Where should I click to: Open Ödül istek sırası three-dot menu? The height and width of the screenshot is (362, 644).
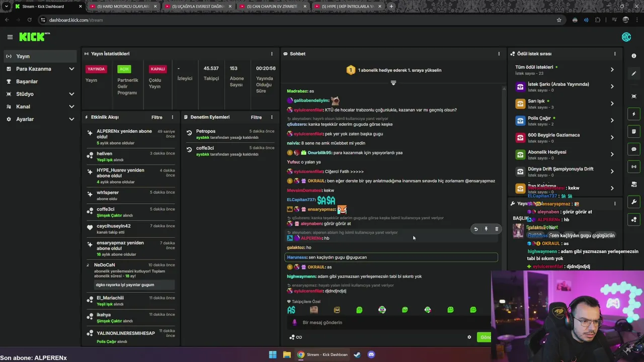pos(615,54)
